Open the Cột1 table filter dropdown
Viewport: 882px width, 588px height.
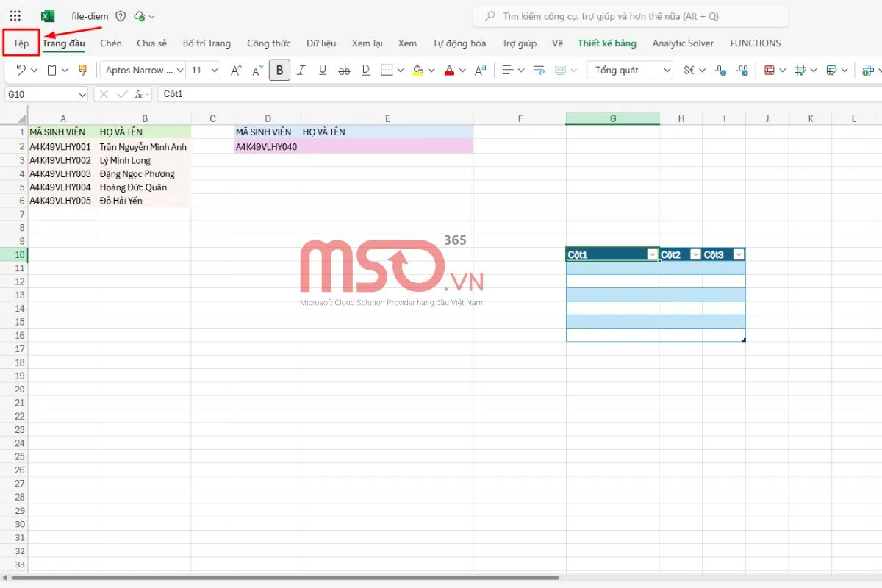[652, 255]
